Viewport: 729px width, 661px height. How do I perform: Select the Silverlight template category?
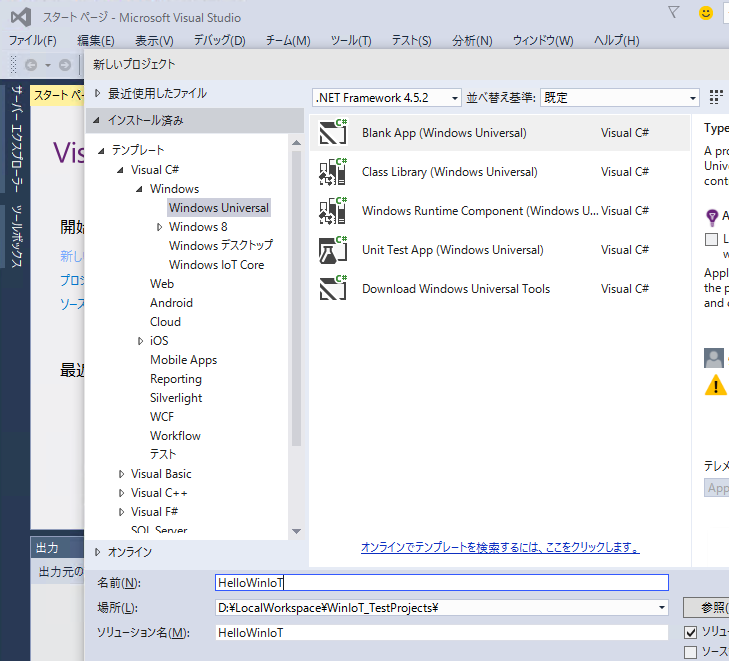176,398
